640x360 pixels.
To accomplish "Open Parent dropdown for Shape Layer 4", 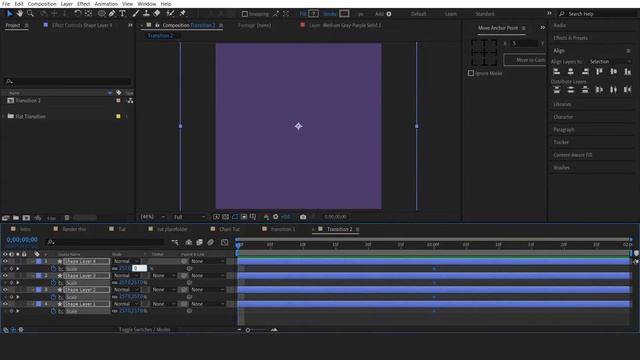I will [208, 261].
